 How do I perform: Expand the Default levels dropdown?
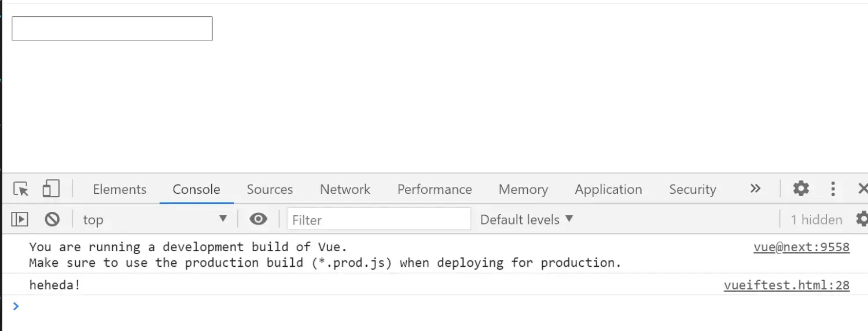527,220
